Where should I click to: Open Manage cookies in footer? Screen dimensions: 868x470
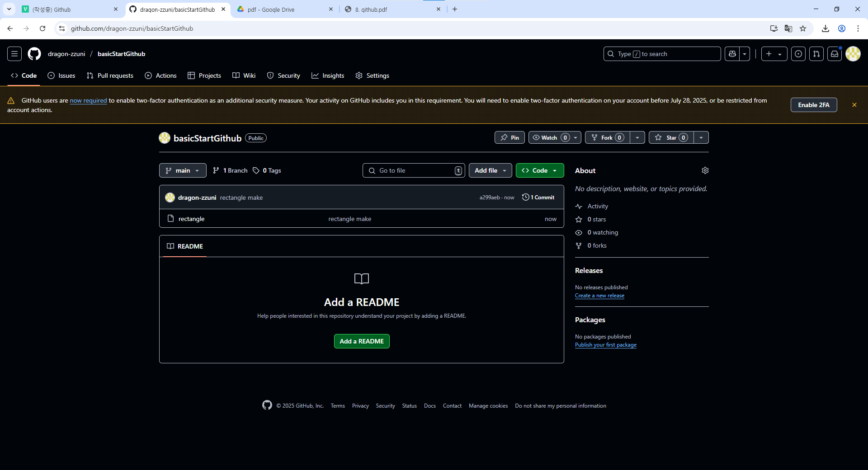(x=488, y=406)
